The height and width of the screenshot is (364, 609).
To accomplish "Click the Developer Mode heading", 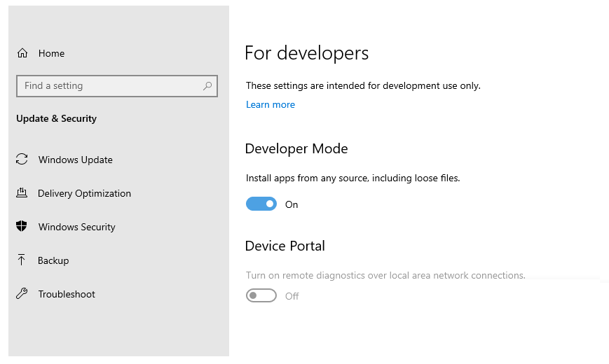I will (x=296, y=148).
